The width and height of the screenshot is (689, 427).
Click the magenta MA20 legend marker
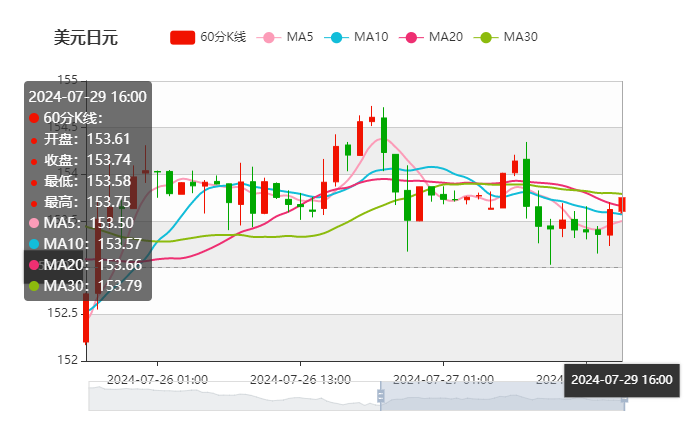(411, 37)
